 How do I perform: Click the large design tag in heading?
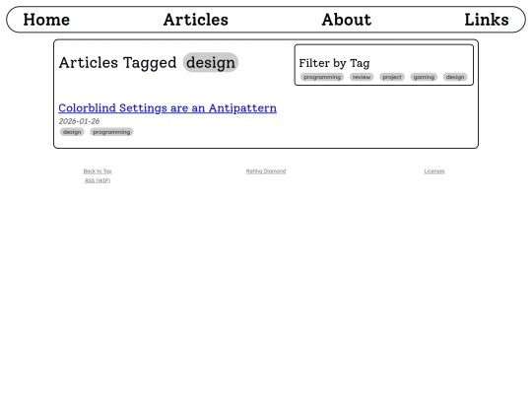[211, 62]
